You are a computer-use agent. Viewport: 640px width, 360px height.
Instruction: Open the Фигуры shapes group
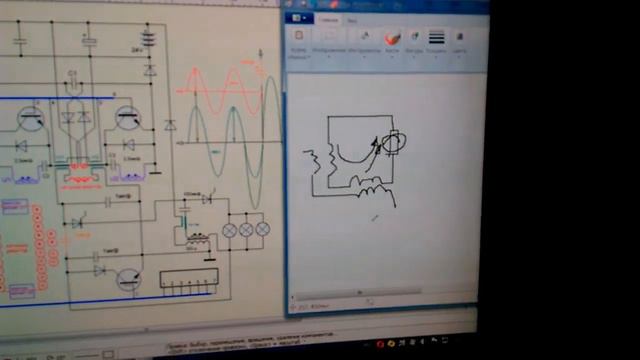(x=414, y=44)
